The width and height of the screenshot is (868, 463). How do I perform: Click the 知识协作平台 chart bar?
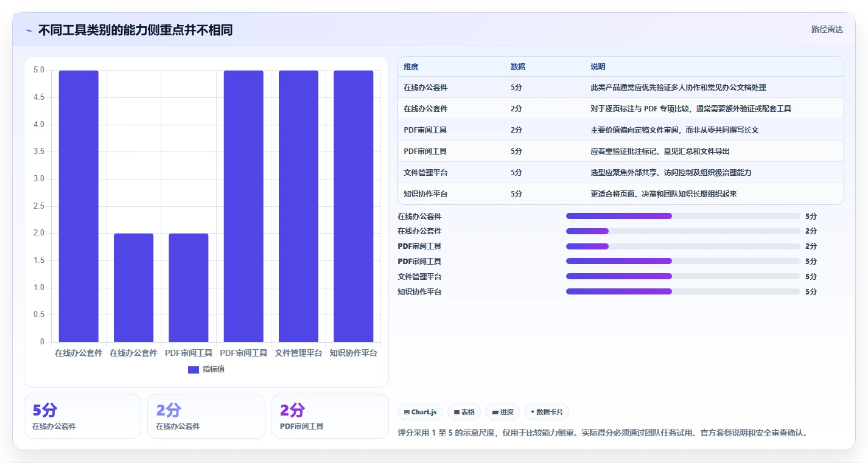click(354, 206)
